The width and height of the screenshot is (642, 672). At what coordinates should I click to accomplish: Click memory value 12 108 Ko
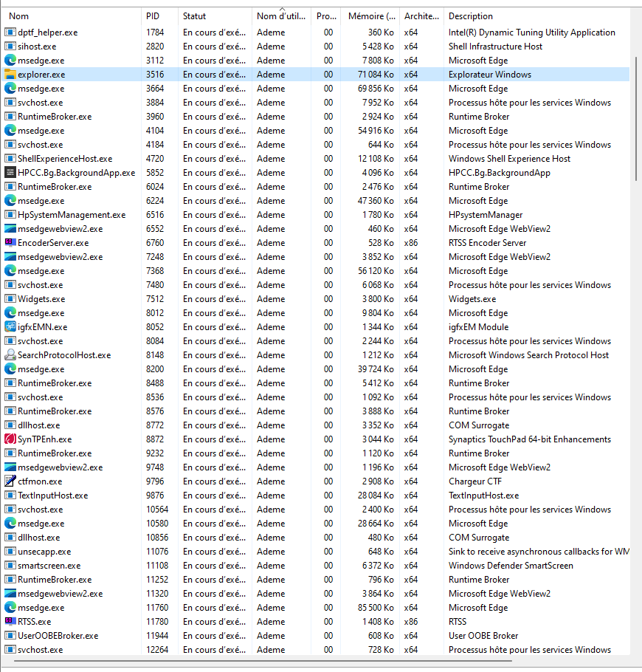(x=376, y=159)
